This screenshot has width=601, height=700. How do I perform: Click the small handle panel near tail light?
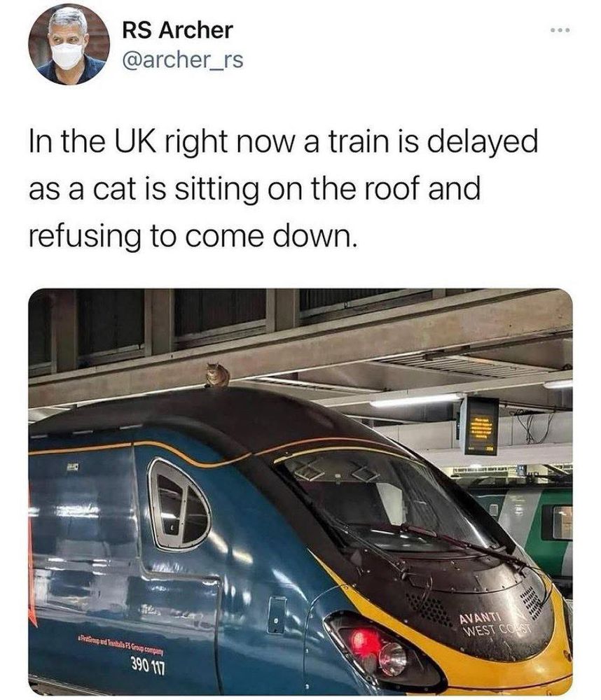pyautogui.click(x=277, y=615)
